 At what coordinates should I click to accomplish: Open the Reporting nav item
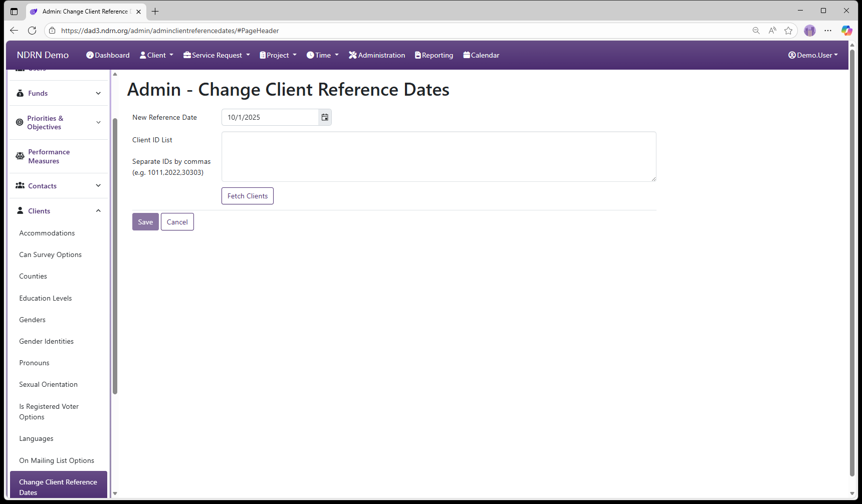tap(434, 55)
